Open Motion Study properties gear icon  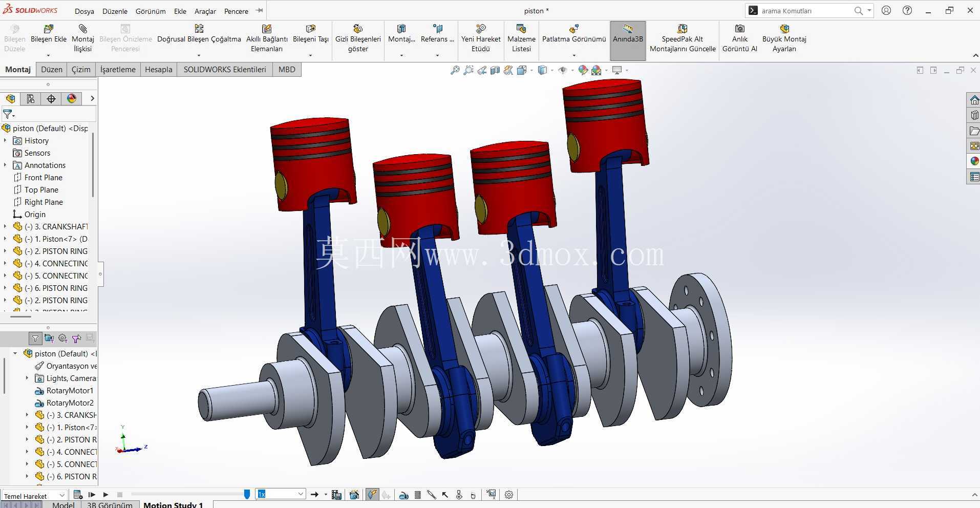pyautogui.click(x=509, y=495)
